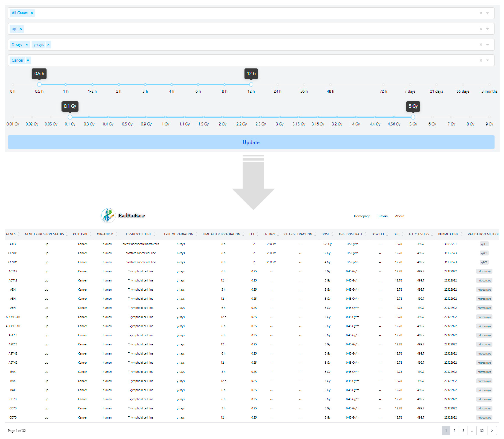Image resolution: width=504 pixels, height=439 pixels.
Task: Sort by ORGANISM column
Action: 116,234
